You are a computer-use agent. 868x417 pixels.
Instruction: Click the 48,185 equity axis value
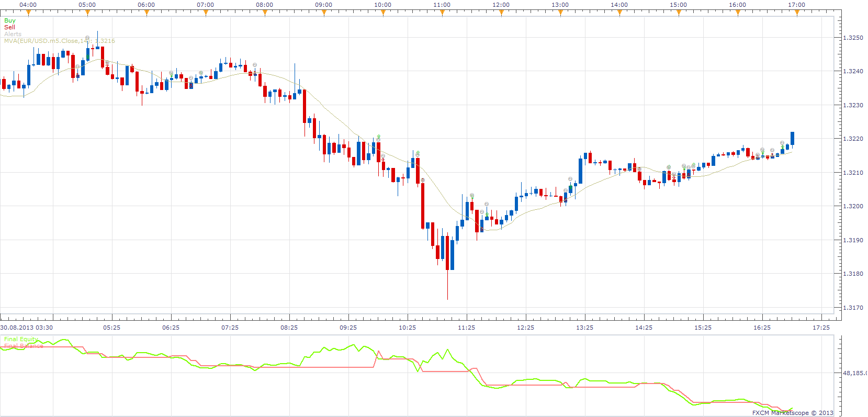[x=855, y=373]
